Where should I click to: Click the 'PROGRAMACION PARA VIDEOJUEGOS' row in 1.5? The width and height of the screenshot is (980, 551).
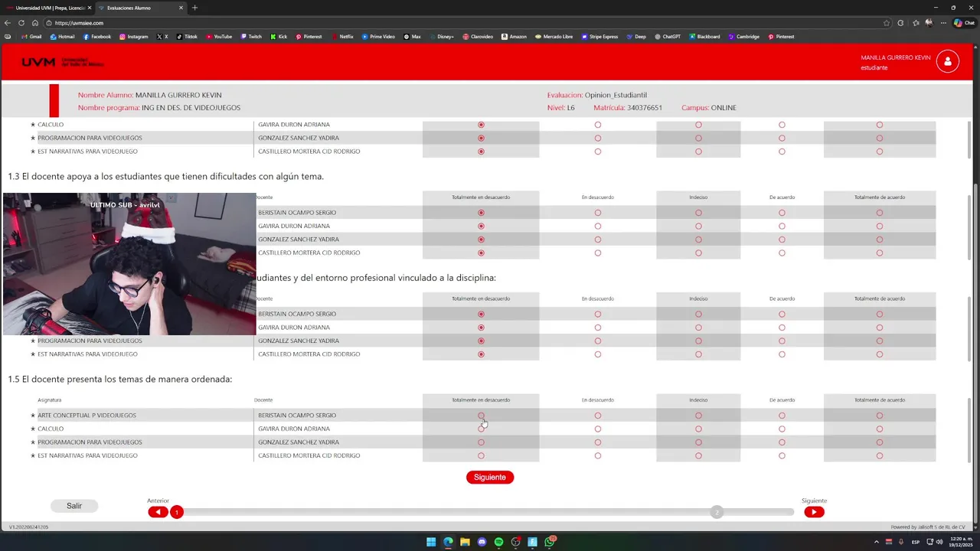pyautogui.click(x=483, y=442)
